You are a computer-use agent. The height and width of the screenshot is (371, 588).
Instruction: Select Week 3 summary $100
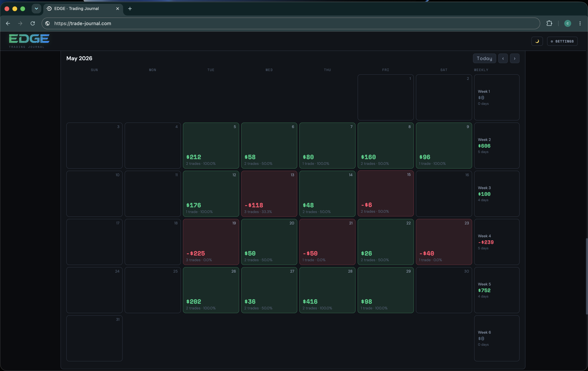[497, 194]
